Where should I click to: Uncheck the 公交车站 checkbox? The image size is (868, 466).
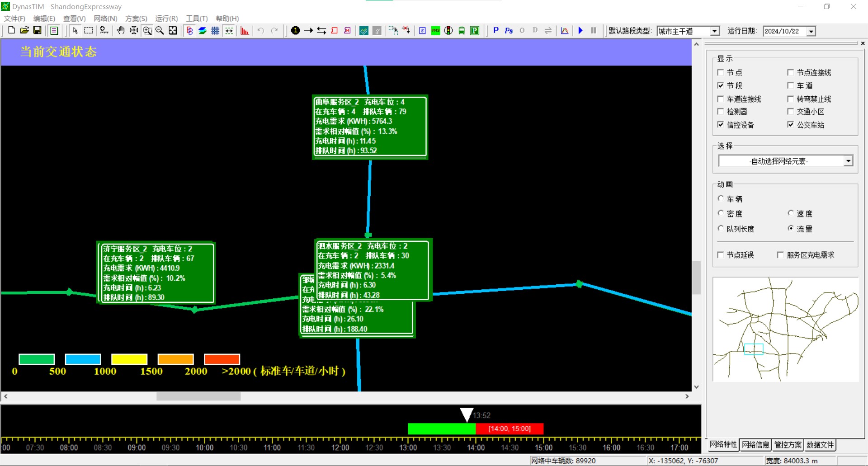pos(791,125)
